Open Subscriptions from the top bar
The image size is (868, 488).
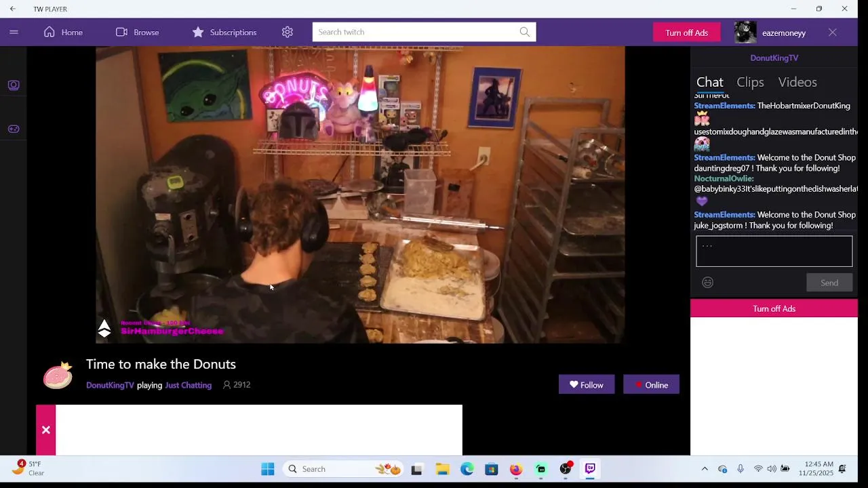click(224, 32)
